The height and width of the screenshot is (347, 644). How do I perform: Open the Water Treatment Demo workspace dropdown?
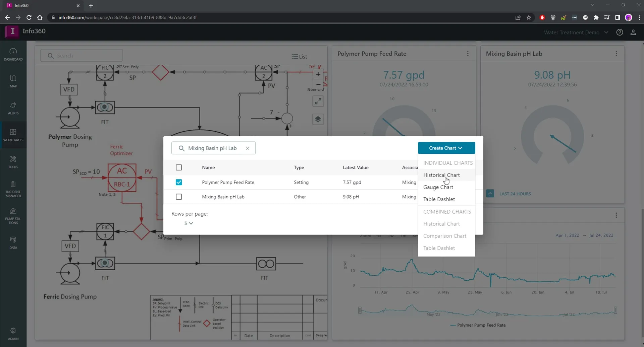point(576,32)
